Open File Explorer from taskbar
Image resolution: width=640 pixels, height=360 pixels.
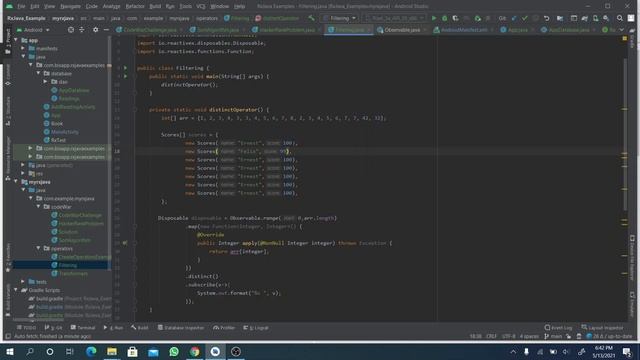[x=112, y=351]
